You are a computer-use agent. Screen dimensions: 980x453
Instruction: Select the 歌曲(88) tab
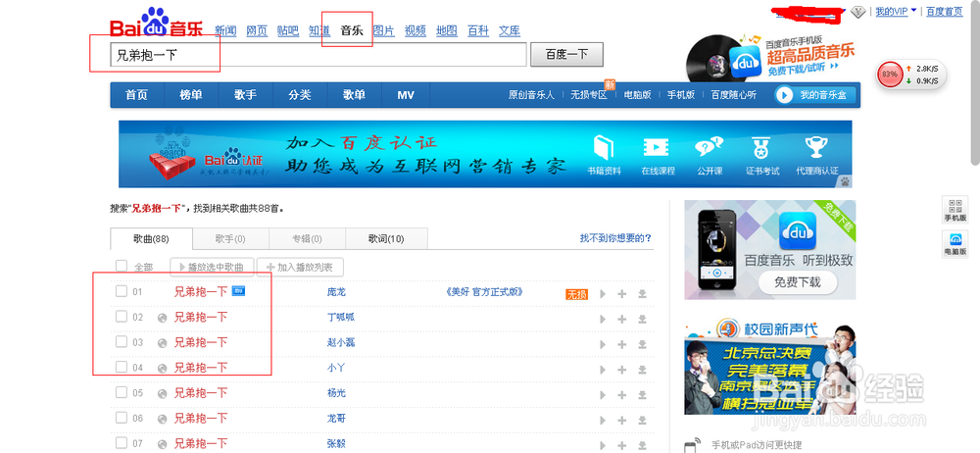(151, 239)
